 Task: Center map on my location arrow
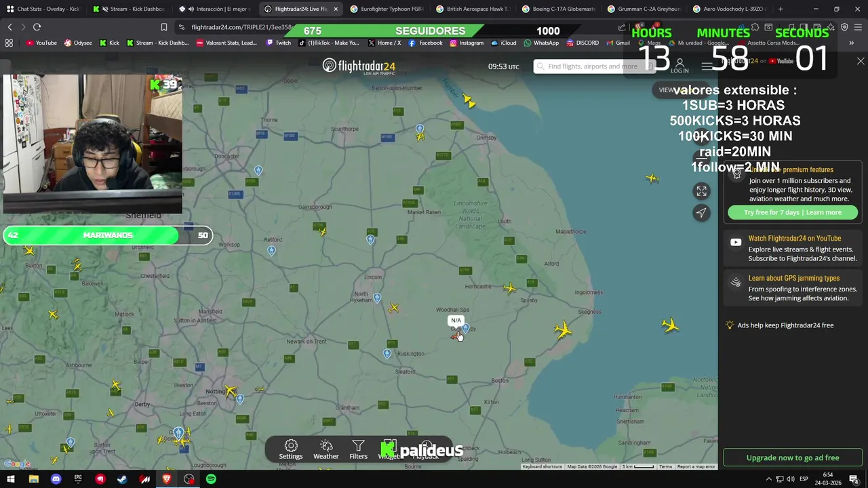pyautogui.click(x=701, y=213)
